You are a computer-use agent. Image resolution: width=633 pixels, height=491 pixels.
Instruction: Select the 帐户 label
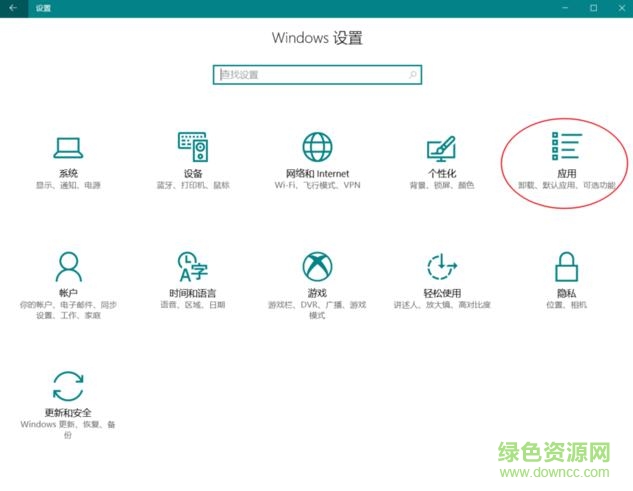[68, 293]
